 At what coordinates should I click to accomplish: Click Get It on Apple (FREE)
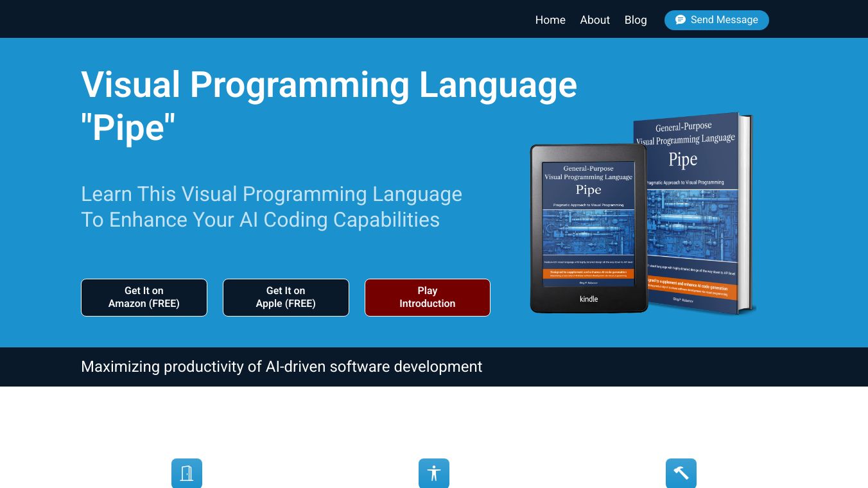click(x=286, y=297)
